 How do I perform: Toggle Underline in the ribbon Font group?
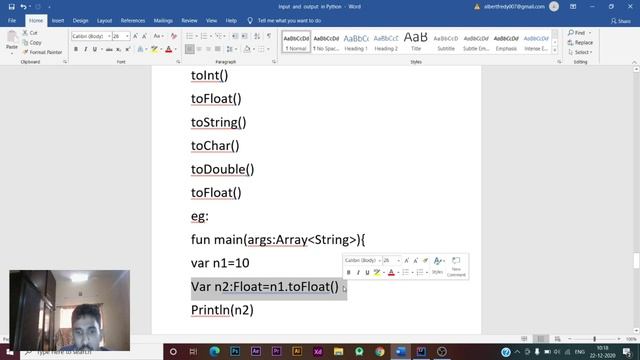pos(95,49)
